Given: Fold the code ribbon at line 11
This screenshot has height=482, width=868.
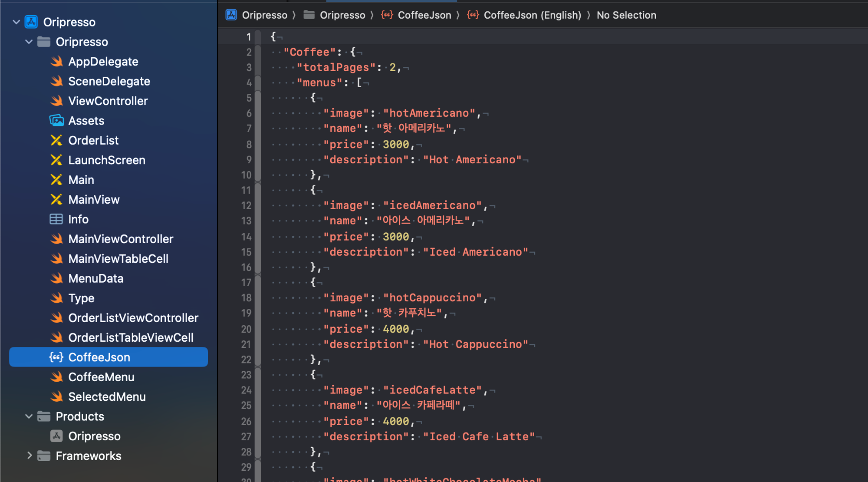Looking at the screenshot, I should click(x=258, y=190).
